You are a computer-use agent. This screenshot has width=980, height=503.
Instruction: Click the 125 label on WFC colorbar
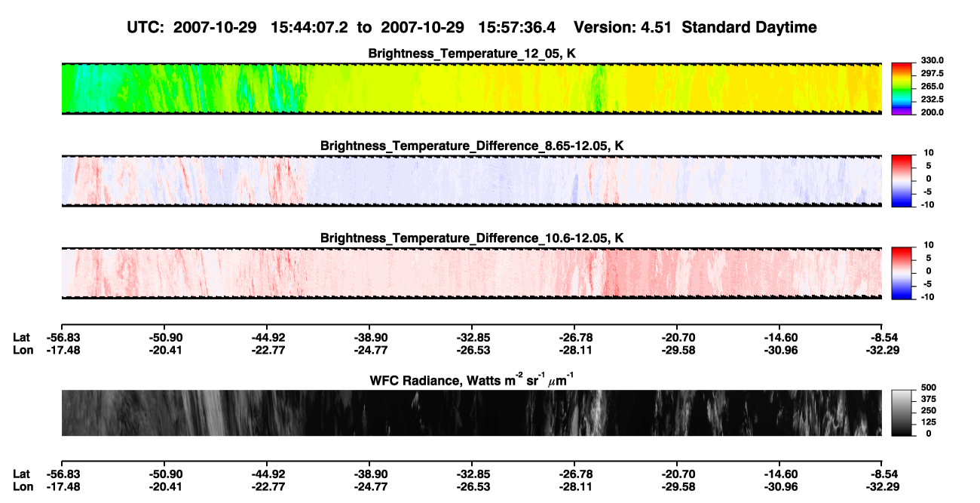928,422
